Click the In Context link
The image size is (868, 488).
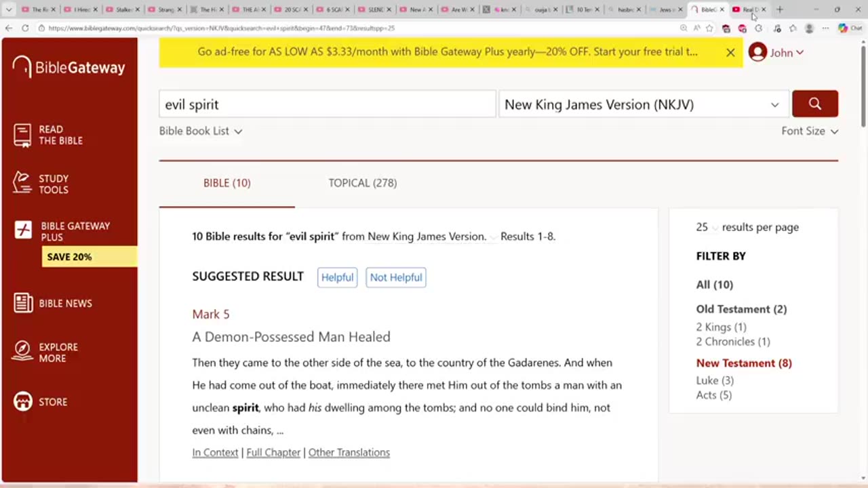215,452
